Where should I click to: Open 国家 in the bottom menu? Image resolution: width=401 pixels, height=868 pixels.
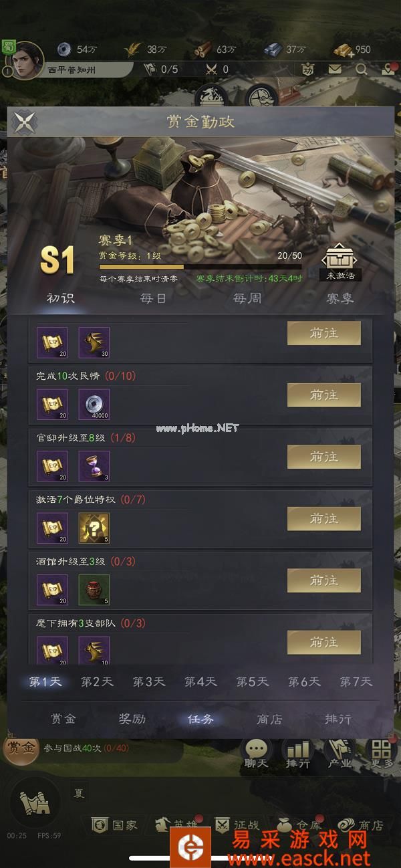point(115,825)
